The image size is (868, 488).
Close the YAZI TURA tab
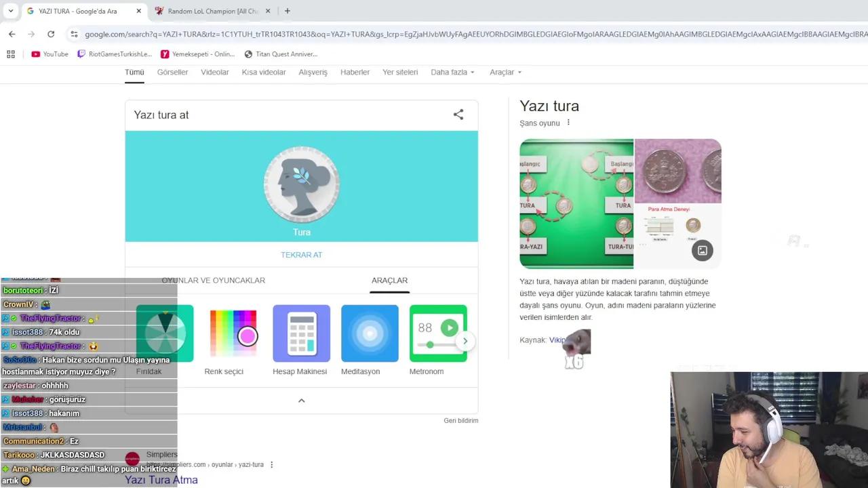click(x=139, y=11)
